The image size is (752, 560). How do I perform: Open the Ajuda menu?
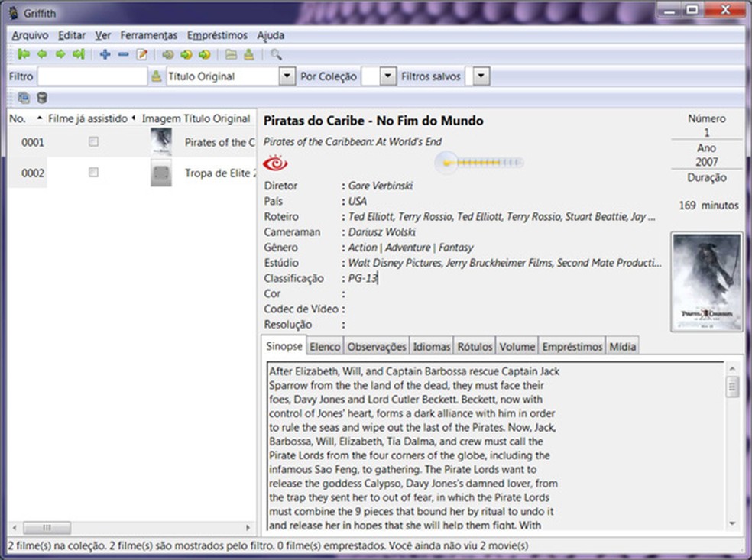271,35
